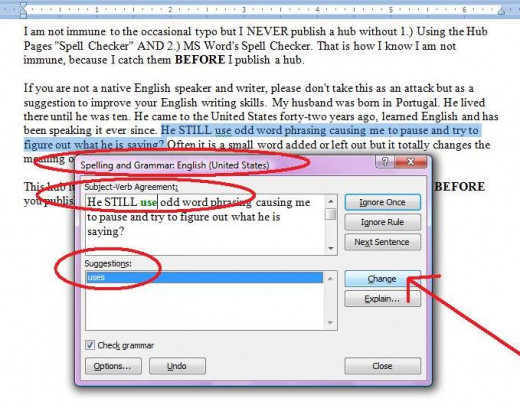The height and width of the screenshot is (405, 520).
Task: Apply the suggestion with Change button
Action: tap(382, 279)
